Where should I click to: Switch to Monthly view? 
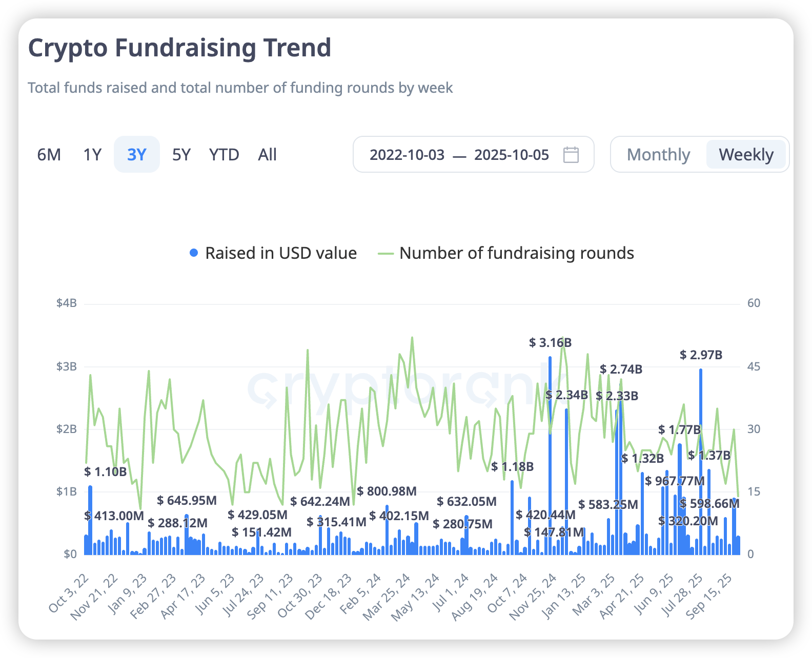(658, 155)
